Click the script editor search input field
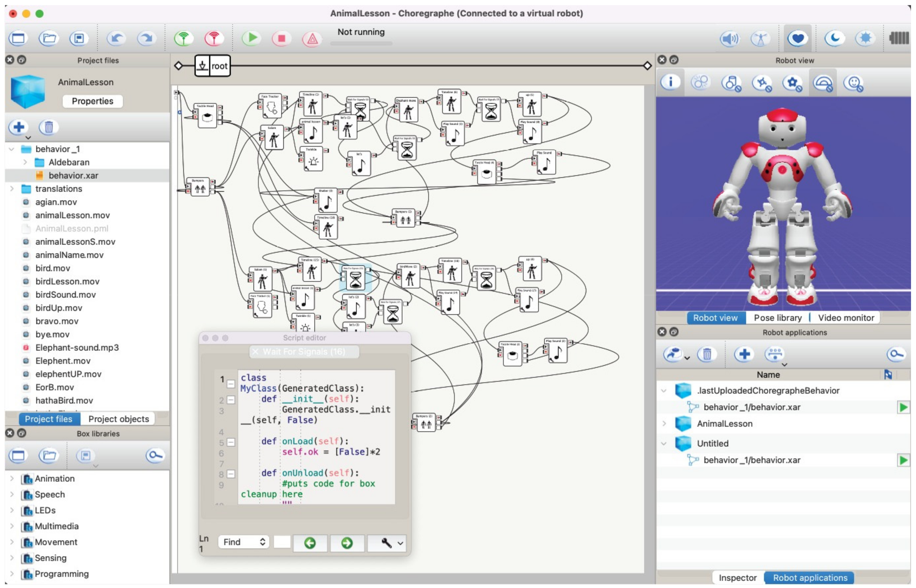 point(282,542)
